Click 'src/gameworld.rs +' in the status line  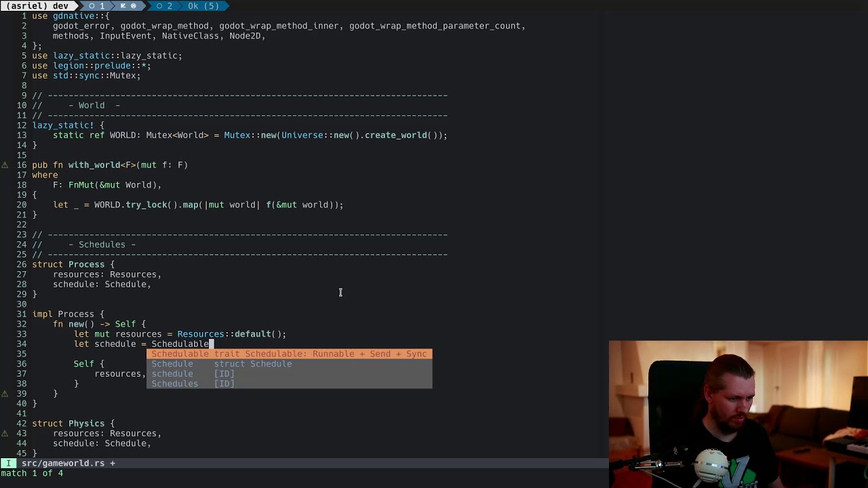pos(68,464)
